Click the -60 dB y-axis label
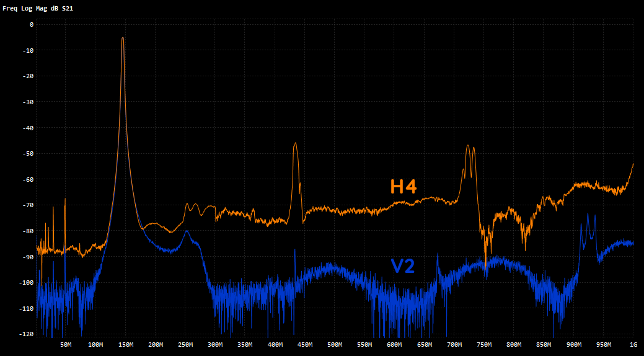Screen dimensions: 644x356 click(x=28, y=179)
